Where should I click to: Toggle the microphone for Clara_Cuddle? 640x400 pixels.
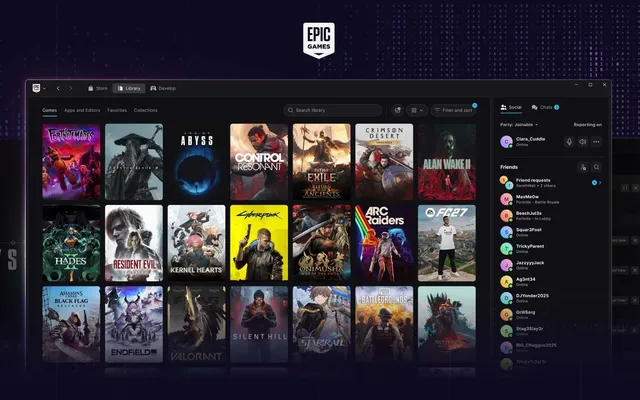tap(569, 142)
